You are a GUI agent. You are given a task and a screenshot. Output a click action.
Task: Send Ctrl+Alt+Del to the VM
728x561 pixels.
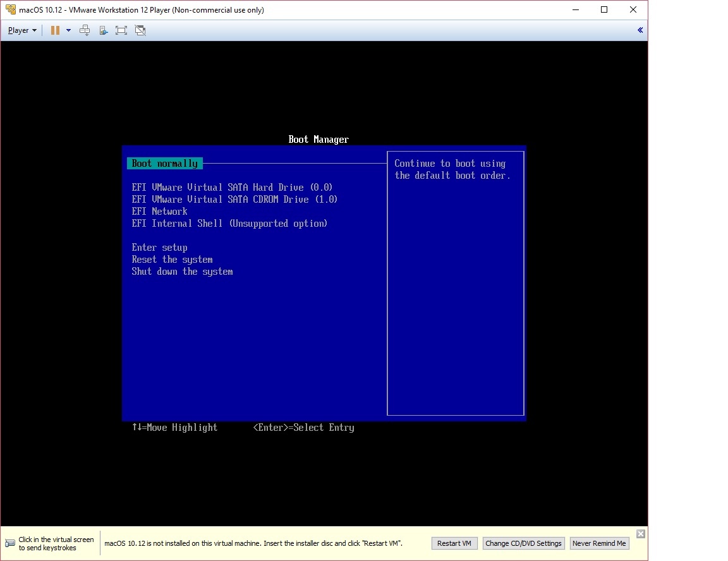(85, 30)
